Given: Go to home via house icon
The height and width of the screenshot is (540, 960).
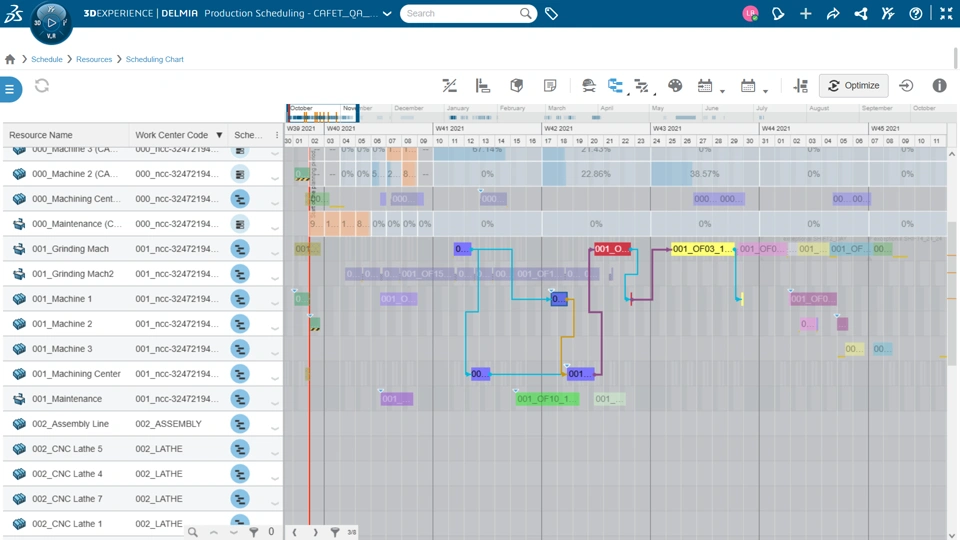Looking at the screenshot, I should [x=10, y=59].
